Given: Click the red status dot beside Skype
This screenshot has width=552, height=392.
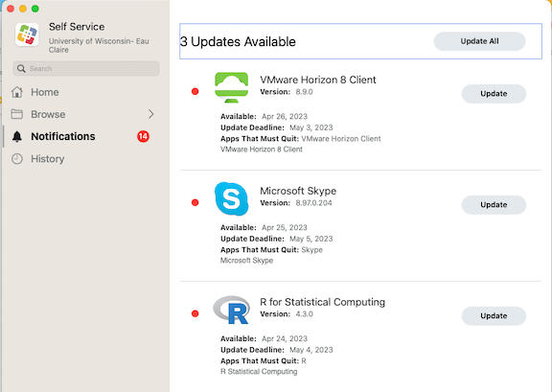Looking at the screenshot, I should coord(195,202).
